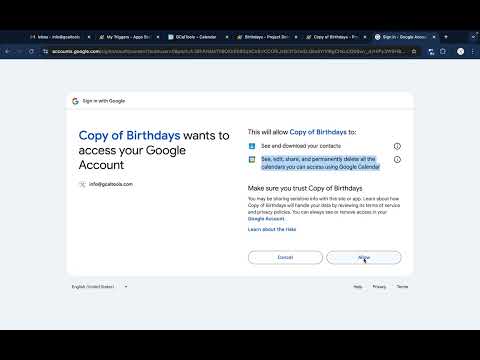Open info icon for contacts permission
The height and width of the screenshot is (360, 480).
pyautogui.click(x=397, y=146)
